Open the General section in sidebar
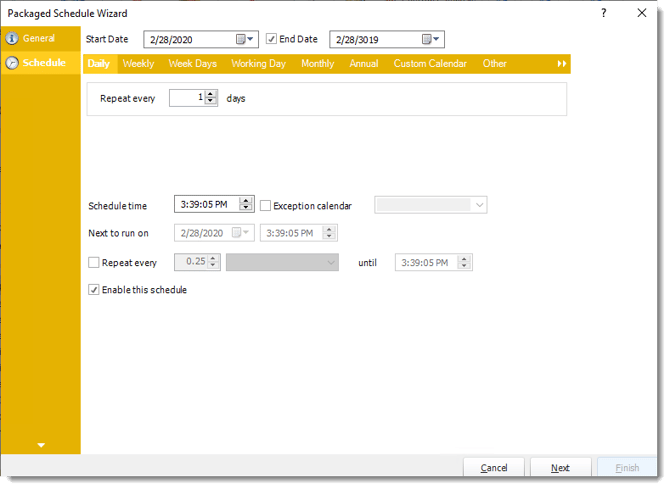The image size is (670, 489). [x=40, y=38]
